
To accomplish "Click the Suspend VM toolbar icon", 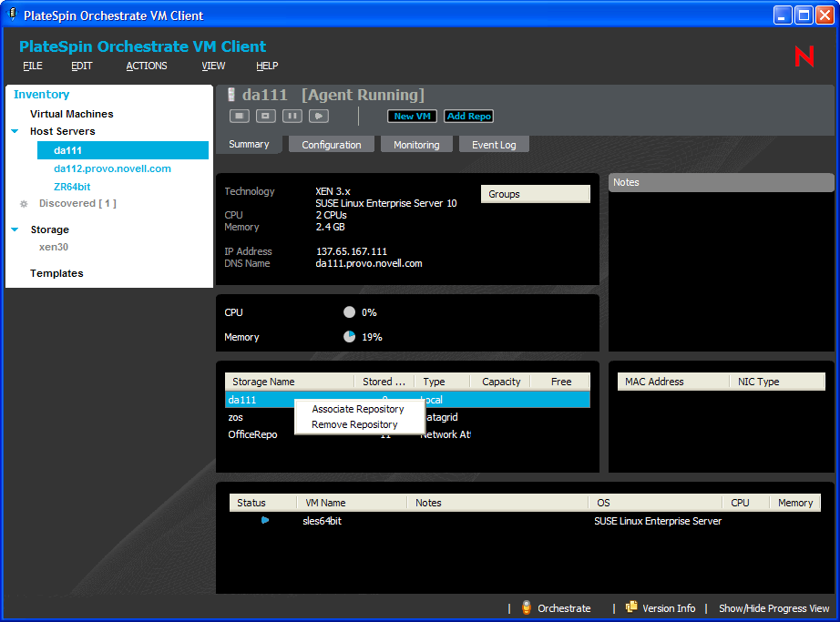I will click(266, 116).
